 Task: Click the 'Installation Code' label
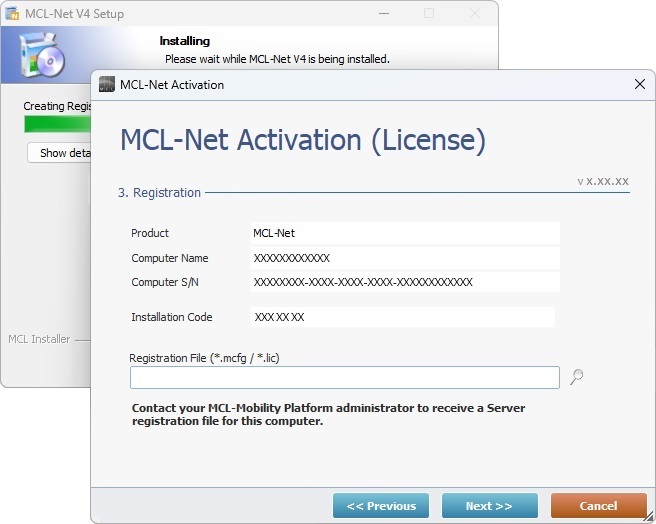[172, 317]
